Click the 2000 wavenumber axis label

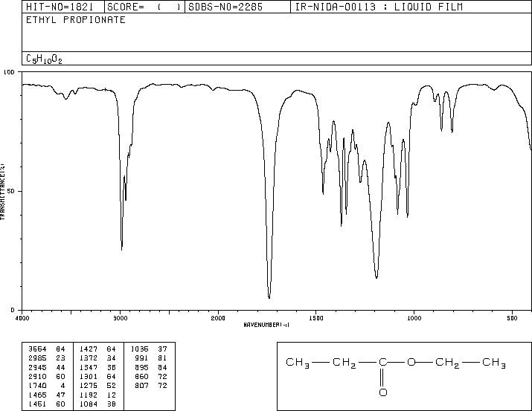click(x=218, y=318)
